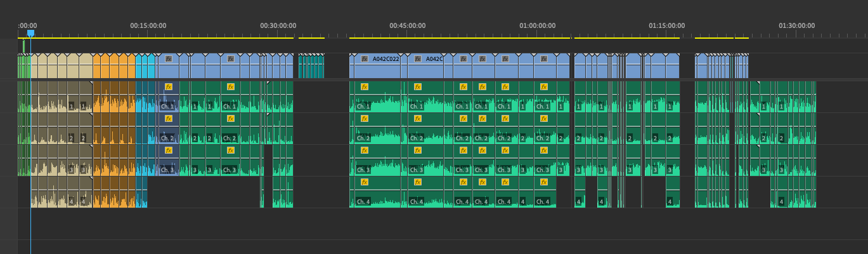The width and height of the screenshot is (868, 254).
Task: Select the leftmost tan clip on the video track
Action: [x=35, y=67]
